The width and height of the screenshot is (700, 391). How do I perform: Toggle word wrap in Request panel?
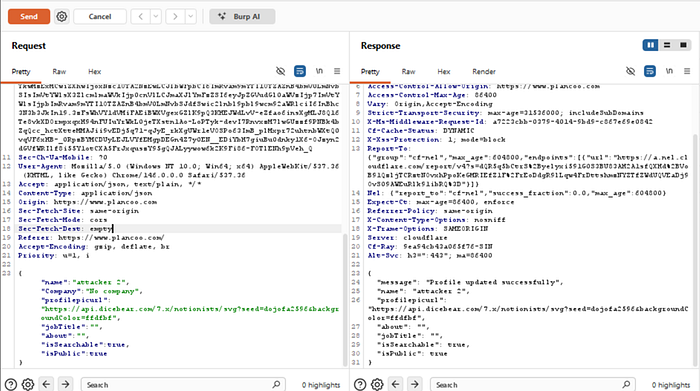300,71
